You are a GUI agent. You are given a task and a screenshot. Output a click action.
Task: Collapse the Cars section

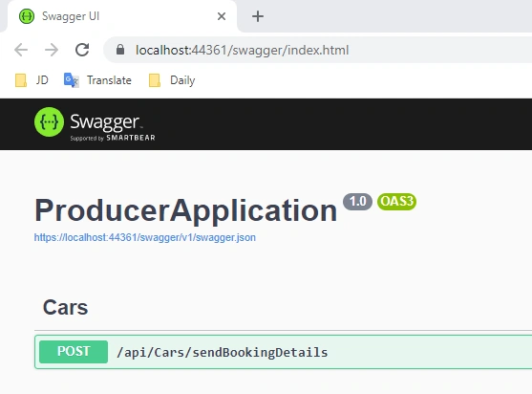[65, 307]
